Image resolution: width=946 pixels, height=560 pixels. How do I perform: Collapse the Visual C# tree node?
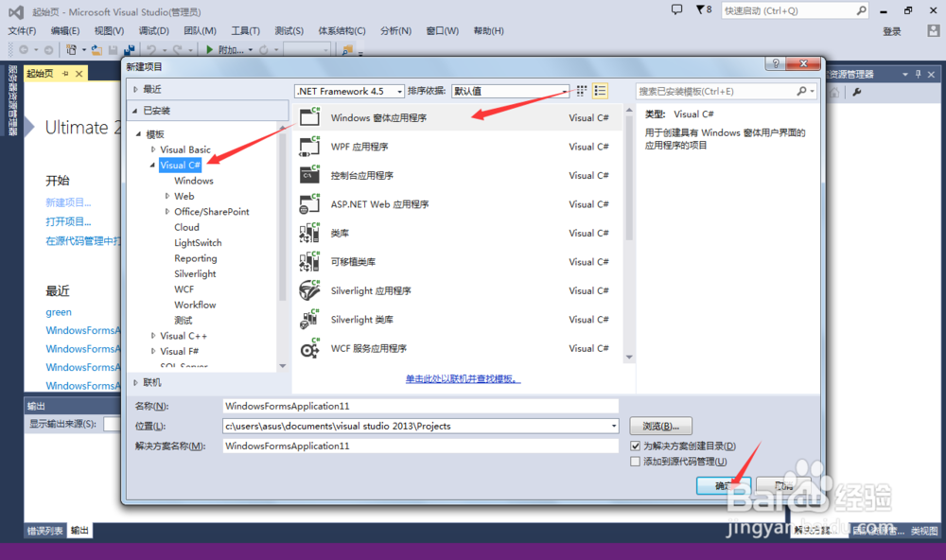[x=152, y=165]
